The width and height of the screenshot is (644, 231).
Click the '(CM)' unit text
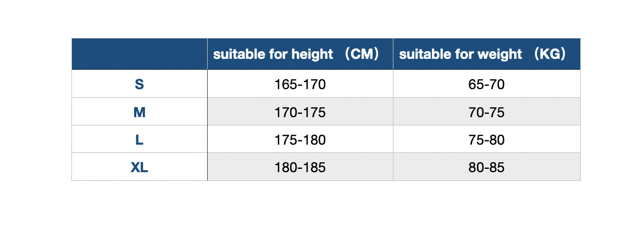tap(362, 54)
